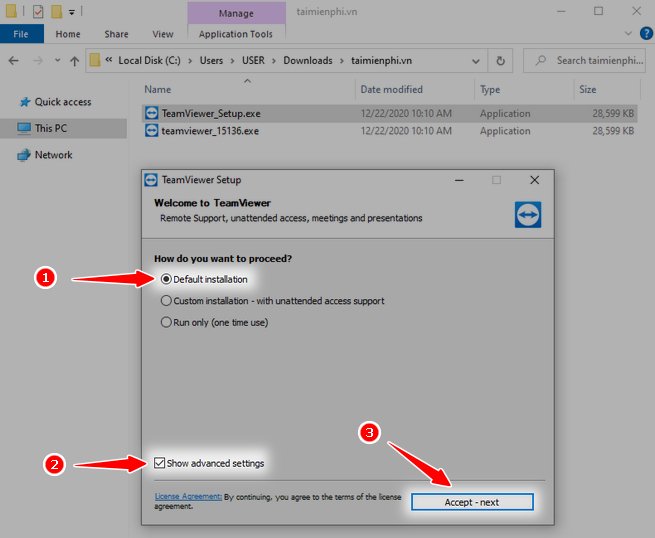Viewport: 655px width, 538px height.
Task: Click the Manage contextual tab
Action: (x=236, y=13)
